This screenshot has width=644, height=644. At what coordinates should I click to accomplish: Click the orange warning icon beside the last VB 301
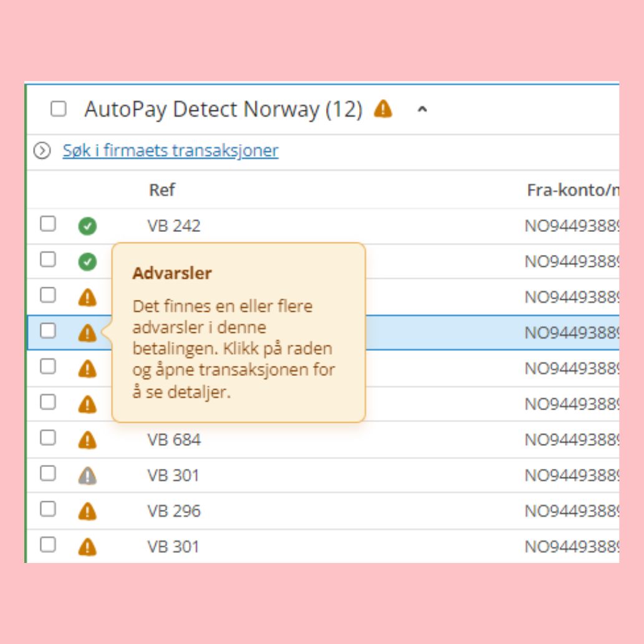pyautogui.click(x=87, y=547)
